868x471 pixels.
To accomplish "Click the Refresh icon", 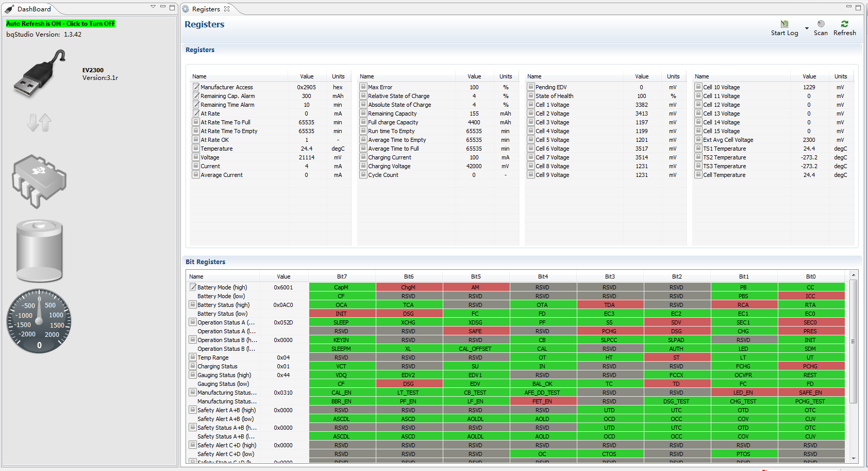I will (x=844, y=24).
